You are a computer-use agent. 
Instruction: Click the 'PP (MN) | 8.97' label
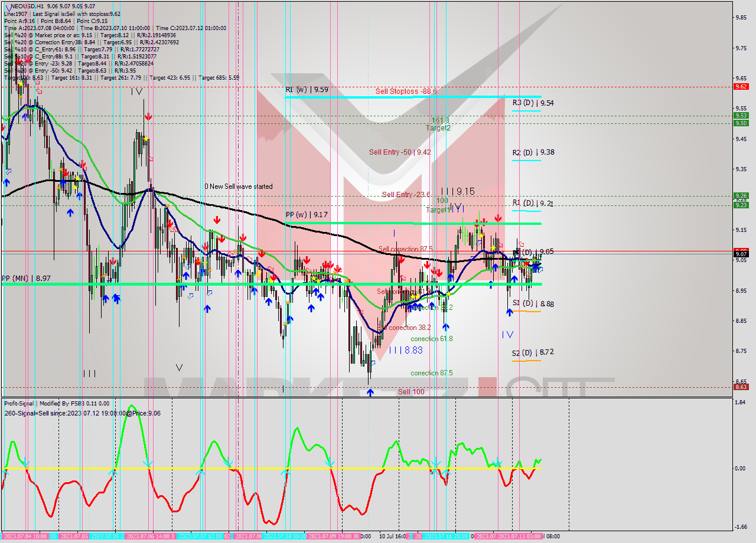(25, 278)
